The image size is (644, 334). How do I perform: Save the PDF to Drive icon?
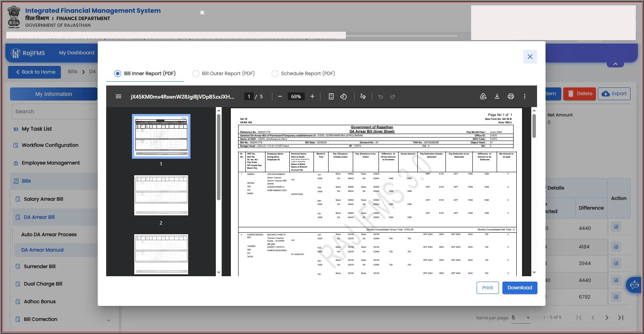click(x=483, y=96)
